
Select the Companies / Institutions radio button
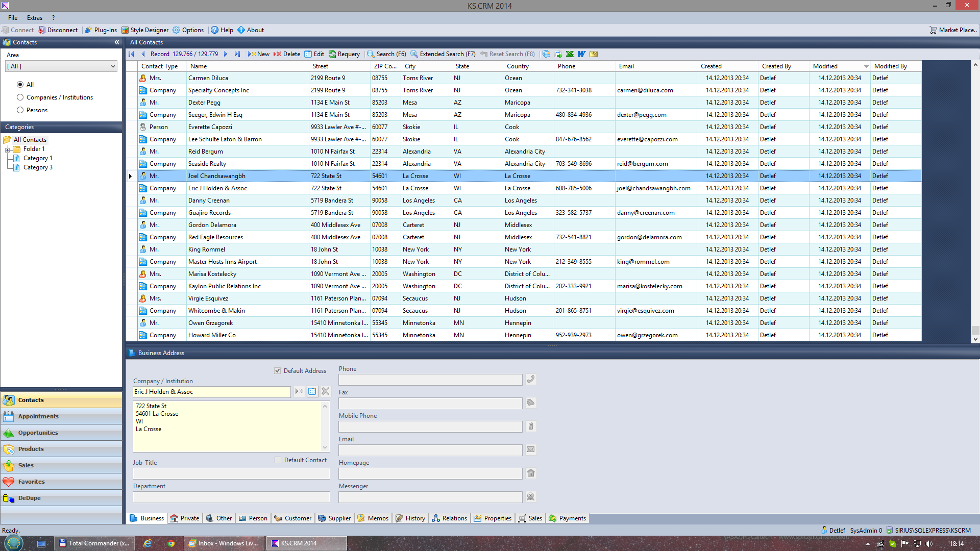(x=20, y=97)
